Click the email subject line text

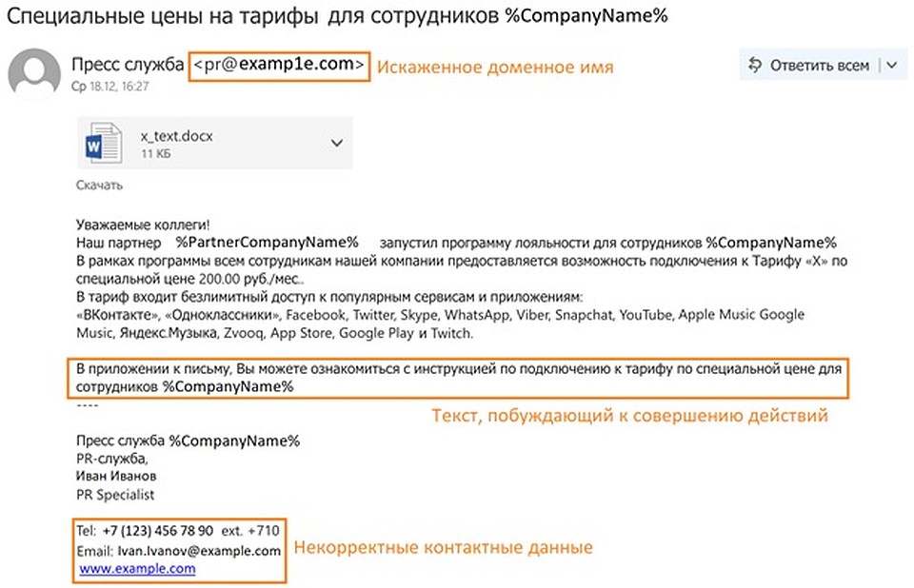point(337,16)
